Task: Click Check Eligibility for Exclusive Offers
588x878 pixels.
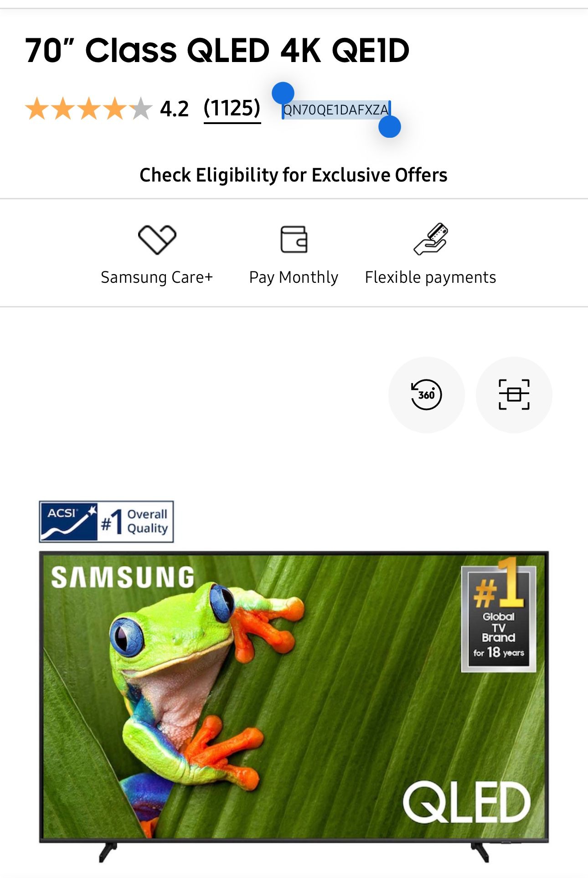Action: pyautogui.click(x=294, y=175)
